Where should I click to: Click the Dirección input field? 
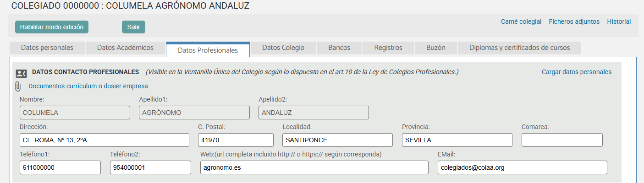point(105,140)
